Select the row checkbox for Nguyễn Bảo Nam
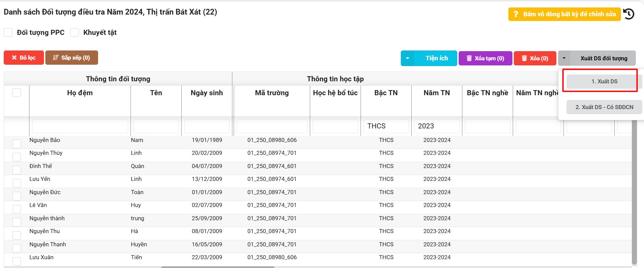The width and height of the screenshot is (644, 268). coord(17,144)
